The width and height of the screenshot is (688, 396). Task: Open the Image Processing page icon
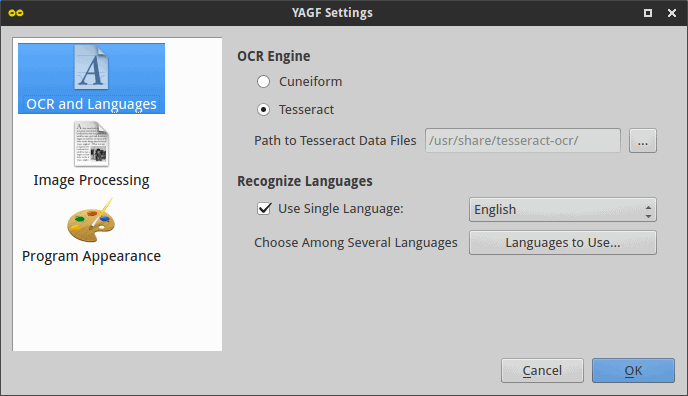91,144
